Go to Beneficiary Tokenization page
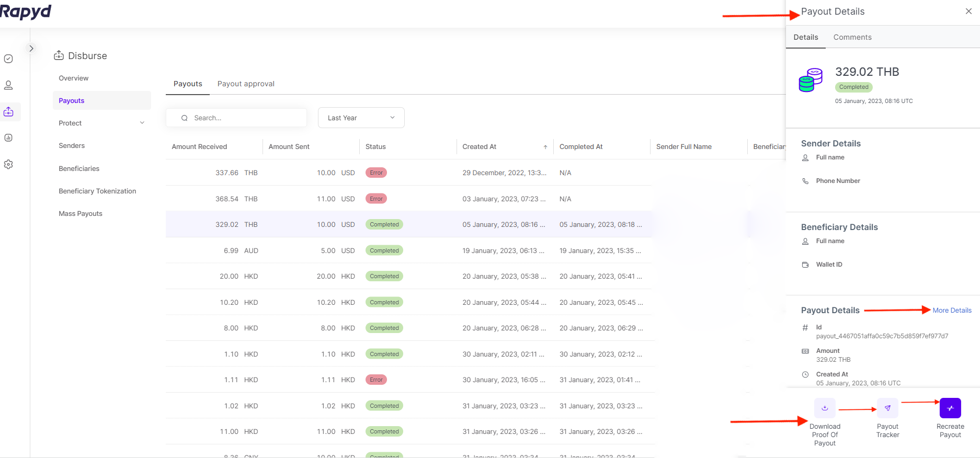Image resolution: width=980 pixels, height=458 pixels. (97, 191)
